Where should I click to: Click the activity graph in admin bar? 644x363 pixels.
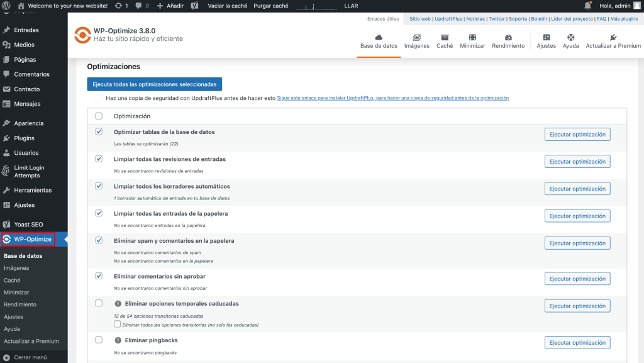[x=316, y=6]
